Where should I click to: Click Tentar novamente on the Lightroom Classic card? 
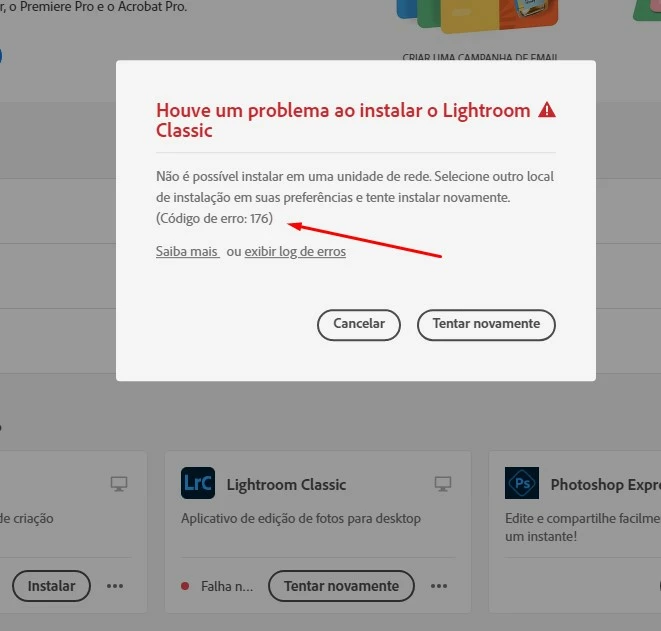[x=341, y=586]
